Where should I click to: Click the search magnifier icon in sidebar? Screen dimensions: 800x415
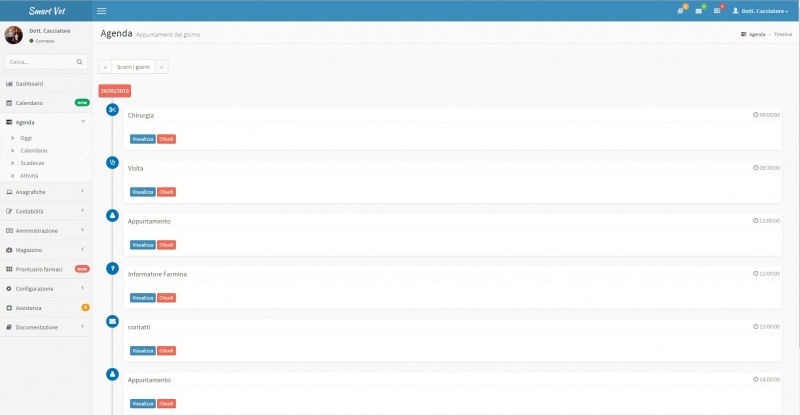[81, 62]
